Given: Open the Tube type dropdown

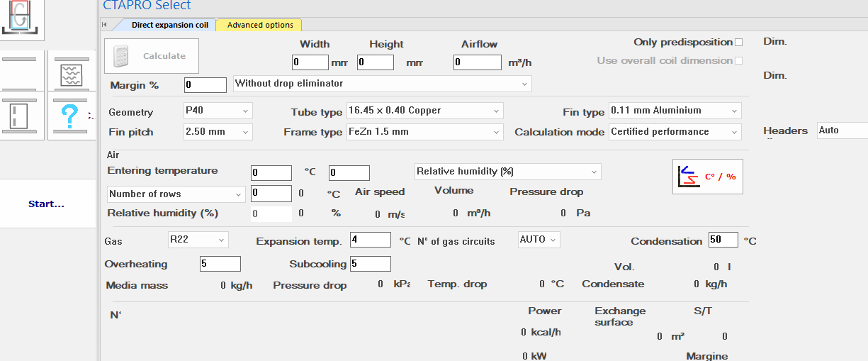Looking at the screenshot, I should pos(424,111).
